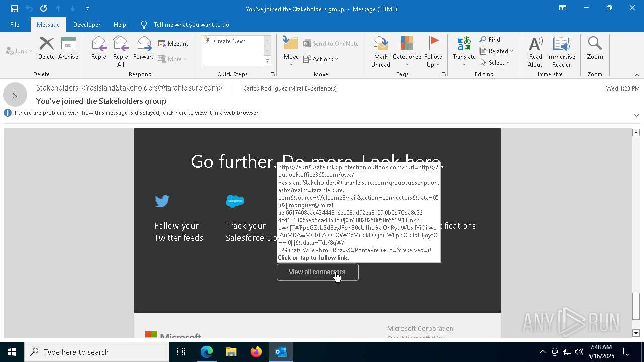Click the Zoom magnifier button
644x362 pixels.
[x=595, y=48]
